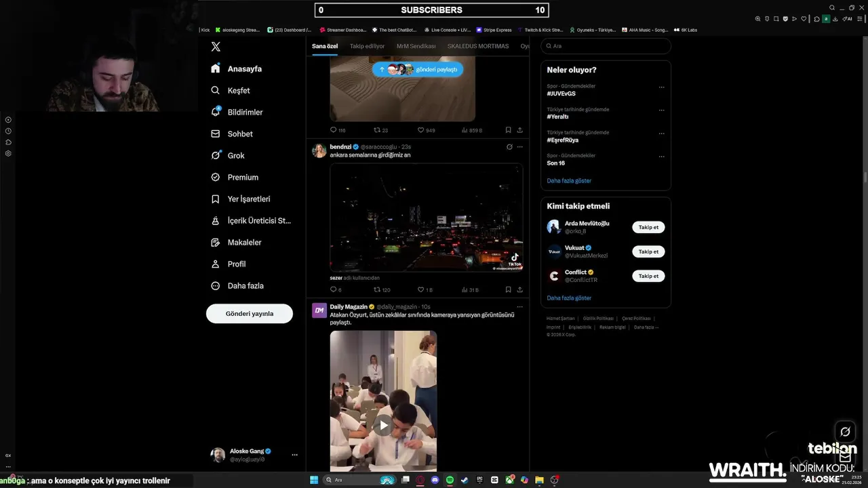Open Makaleler articles
Screen dimensions: 868x488
pos(235,242)
